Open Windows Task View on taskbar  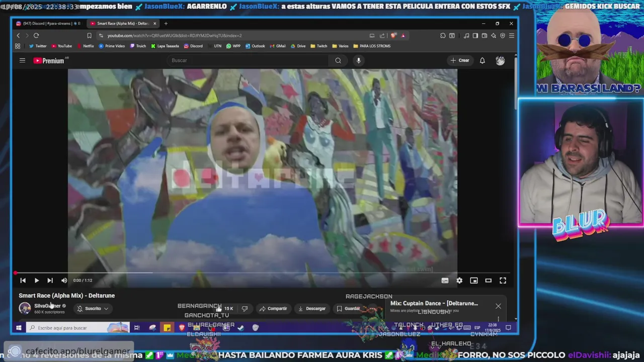coord(136,328)
